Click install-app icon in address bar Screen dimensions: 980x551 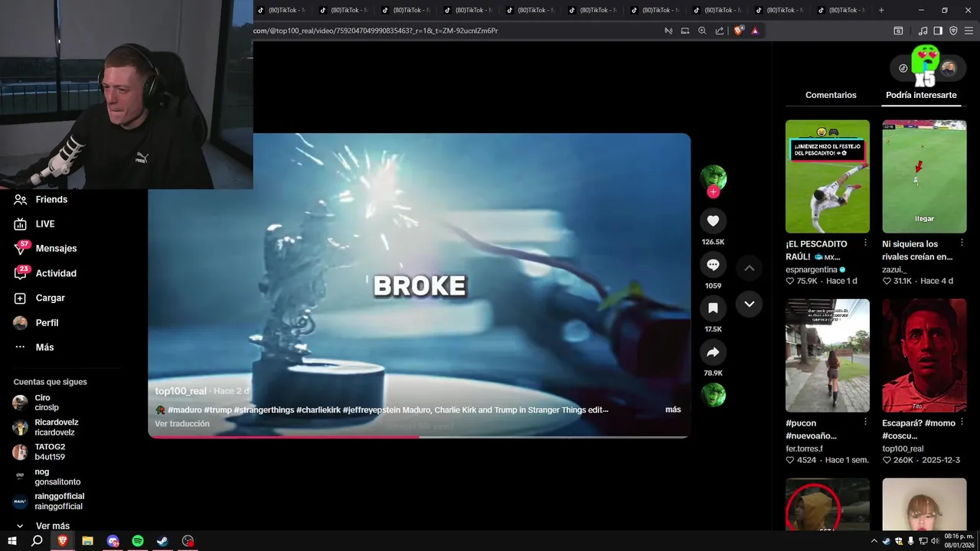(685, 31)
